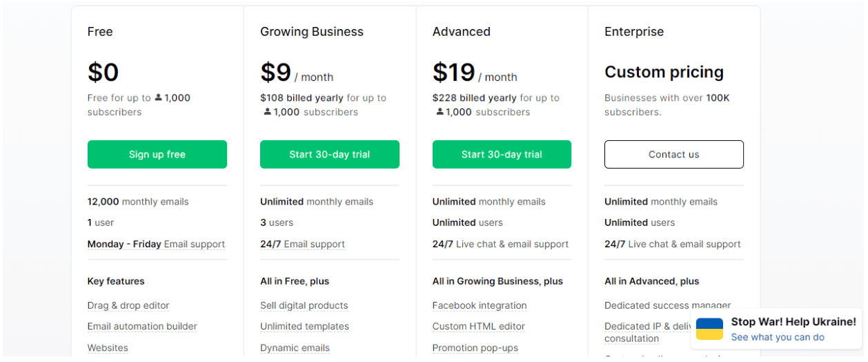Screen dimensions: 868x362
Task: Click subscriber person icon in Growing Business plan
Action: click(268, 112)
